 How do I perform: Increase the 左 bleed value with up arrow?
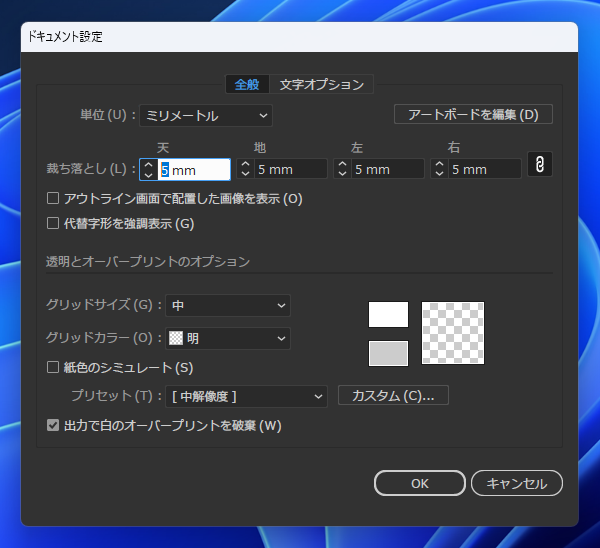coord(342,164)
